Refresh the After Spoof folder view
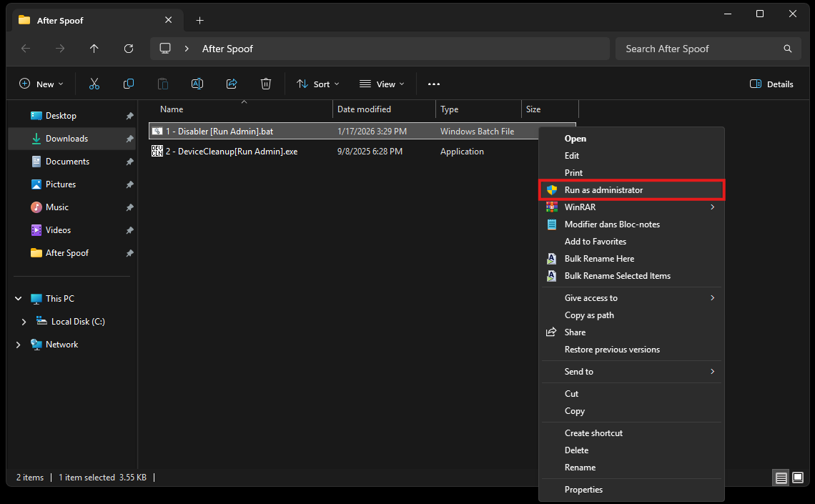The width and height of the screenshot is (815, 504). pyautogui.click(x=129, y=49)
